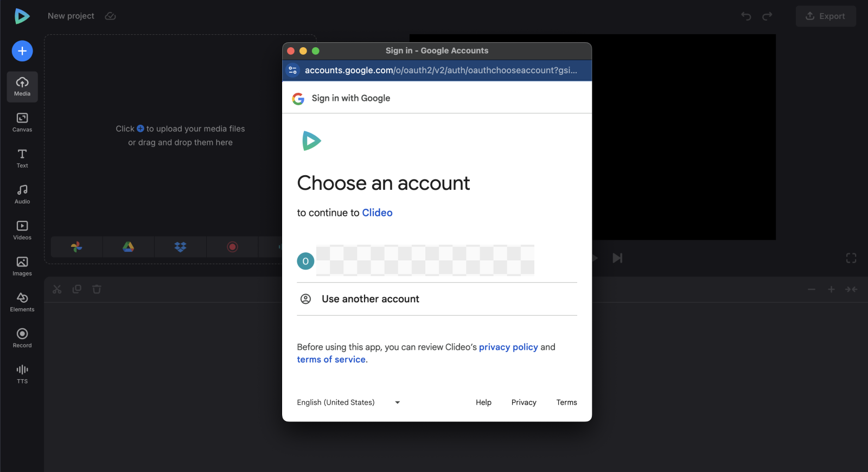Open the TTS text-to-speech panel

click(22, 374)
